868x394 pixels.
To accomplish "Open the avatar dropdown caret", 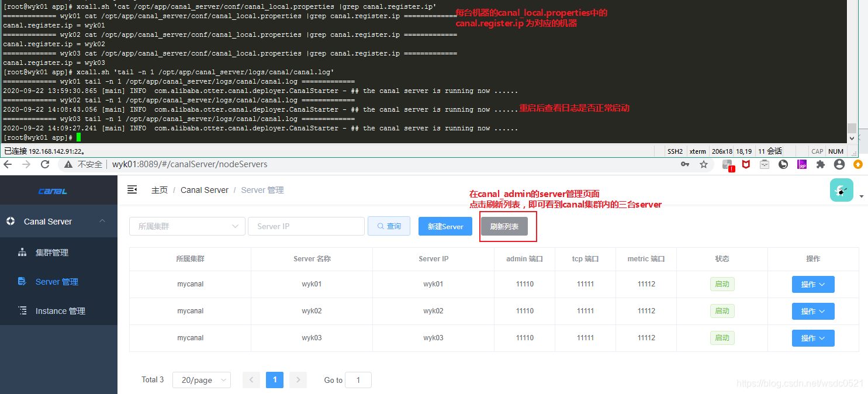I will tap(861, 196).
